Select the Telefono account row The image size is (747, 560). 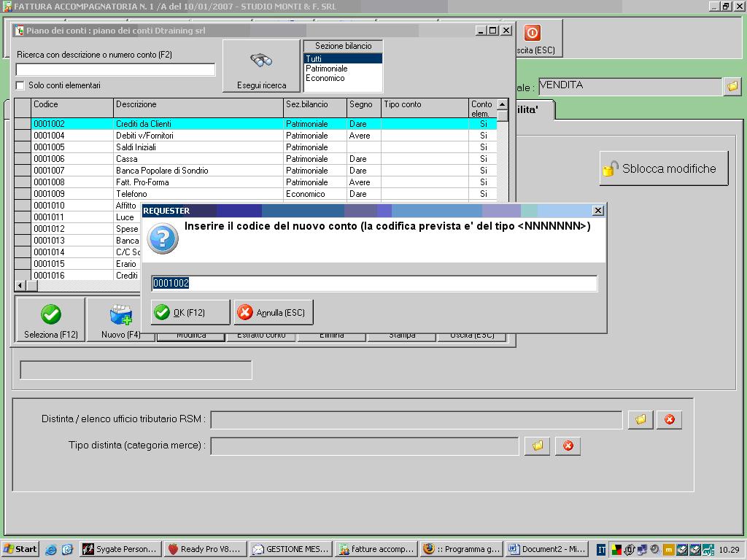[x=264, y=194]
